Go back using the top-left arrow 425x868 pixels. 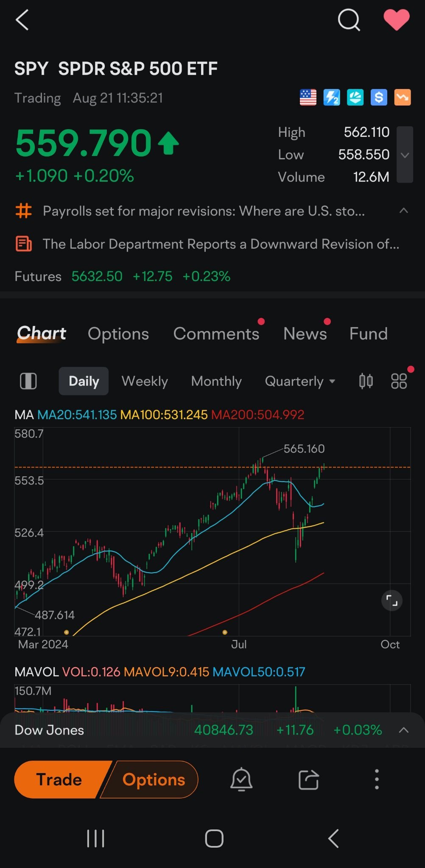click(x=22, y=20)
